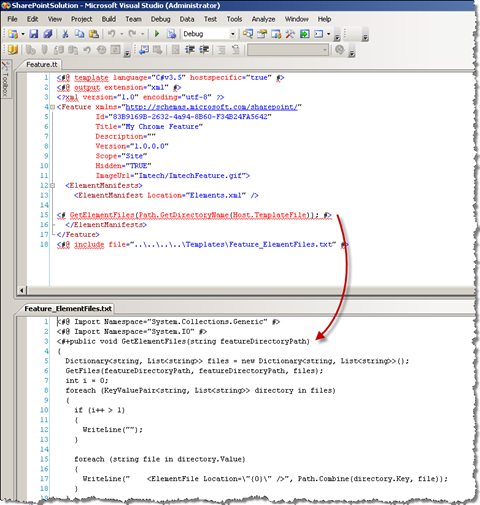
Task: Click the public void GetElementFiles method declaration
Action: tap(183, 341)
